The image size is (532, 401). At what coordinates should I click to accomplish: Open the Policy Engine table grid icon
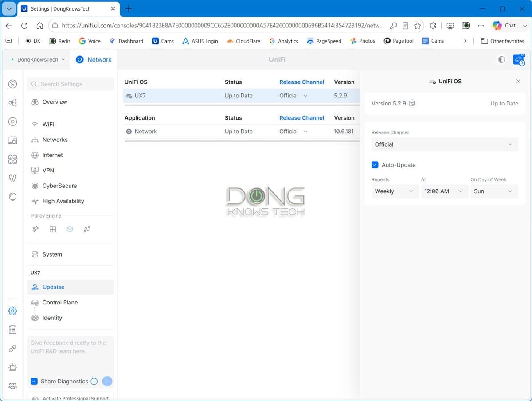pos(53,229)
